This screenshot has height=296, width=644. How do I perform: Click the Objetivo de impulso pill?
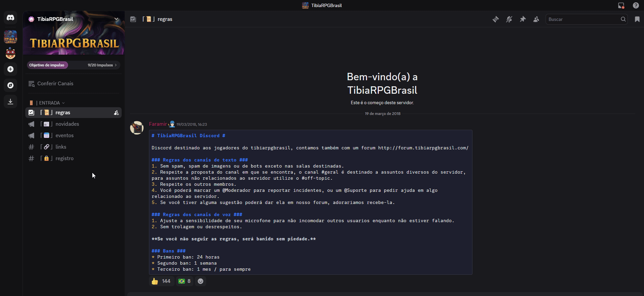tap(47, 65)
